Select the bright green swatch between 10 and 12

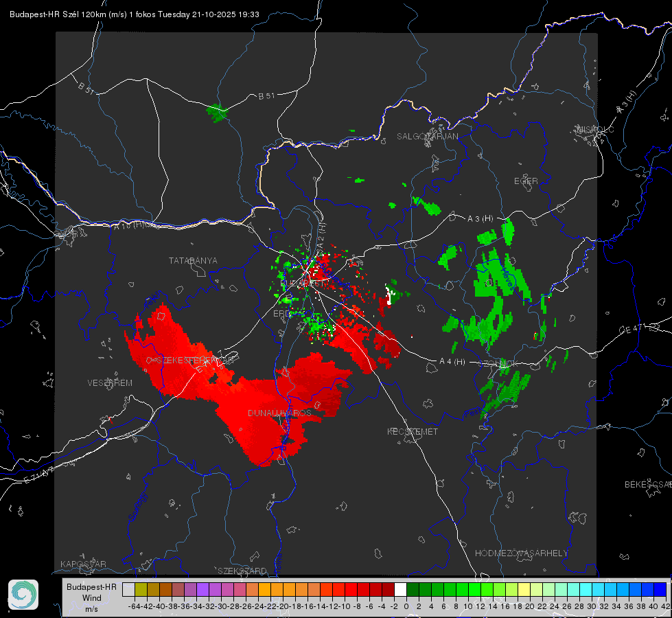click(x=474, y=589)
